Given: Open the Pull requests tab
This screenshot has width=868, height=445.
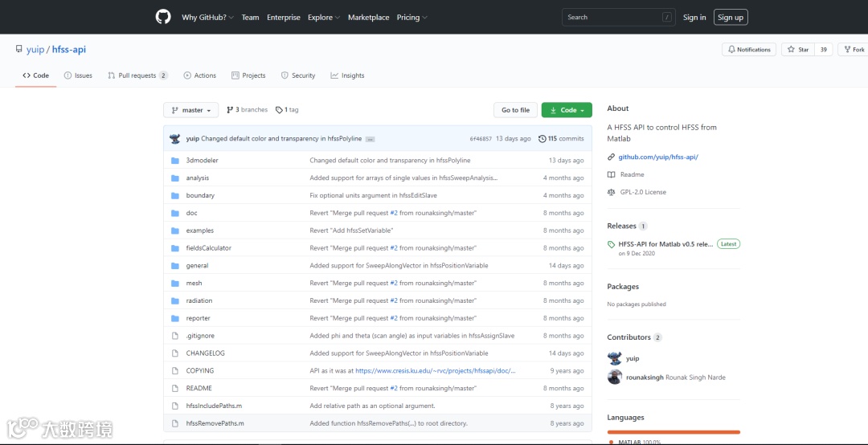Looking at the screenshot, I should coord(138,76).
